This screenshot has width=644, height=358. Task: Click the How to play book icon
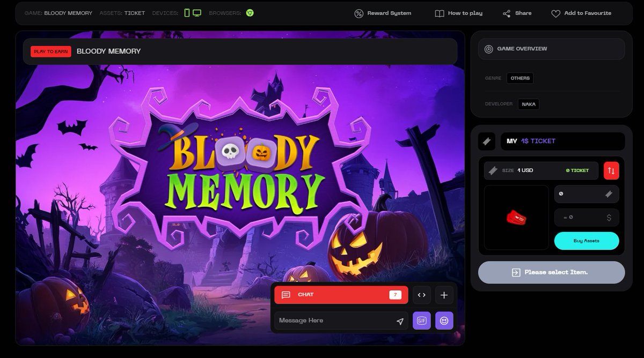pyautogui.click(x=440, y=13)
